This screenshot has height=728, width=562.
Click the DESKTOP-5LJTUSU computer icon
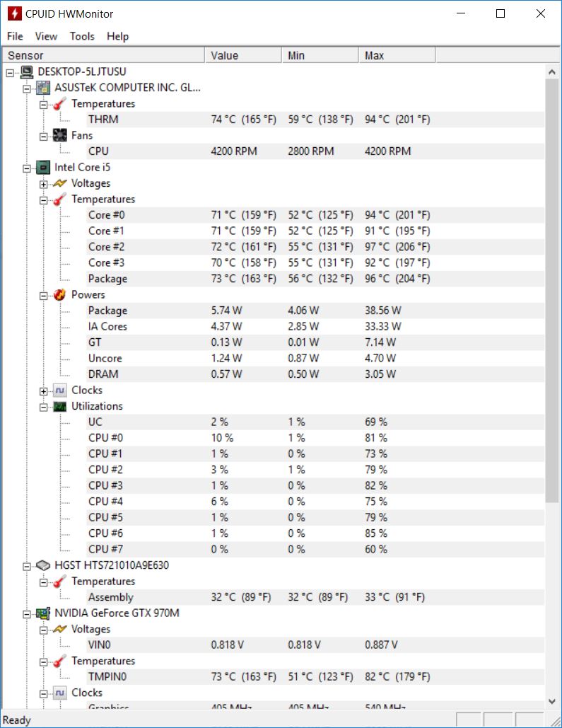pyautogui.click(x=27, y=71)
